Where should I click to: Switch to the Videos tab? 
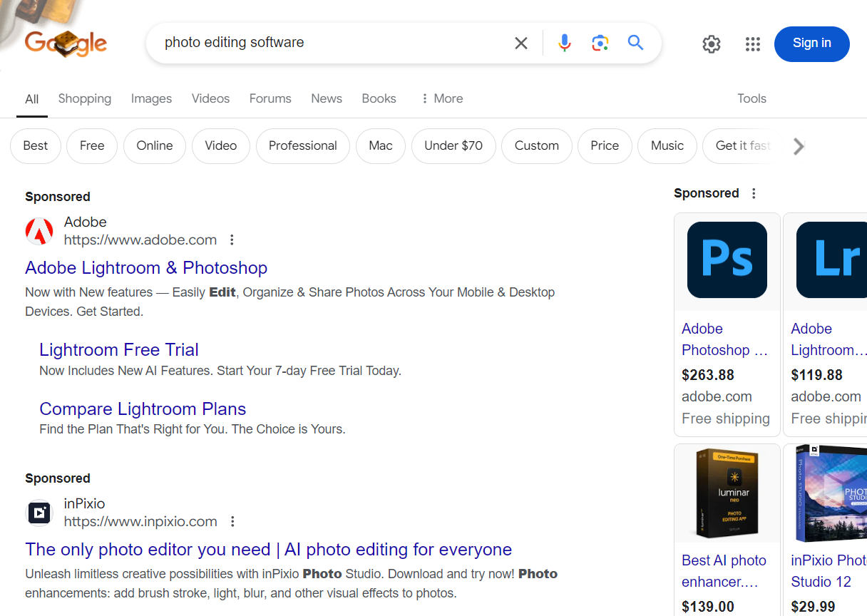pyautogui.click(x=210, y=98)
